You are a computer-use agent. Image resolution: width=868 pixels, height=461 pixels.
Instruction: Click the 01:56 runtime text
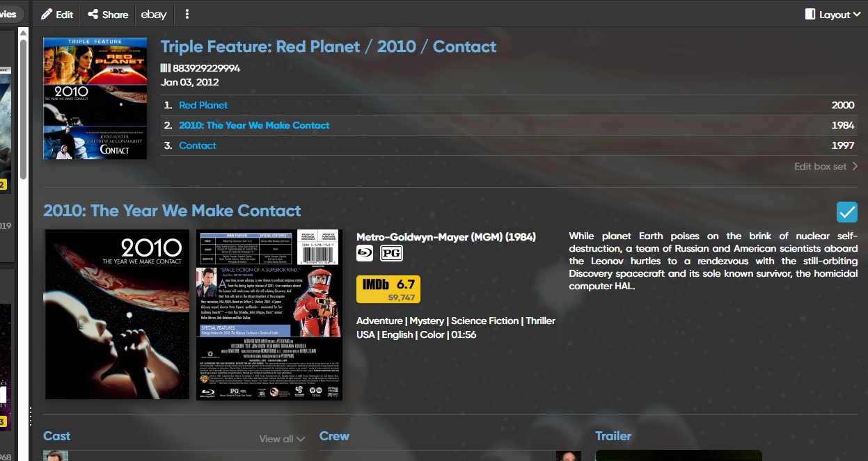pyautogui.click(x=464, y=334)
